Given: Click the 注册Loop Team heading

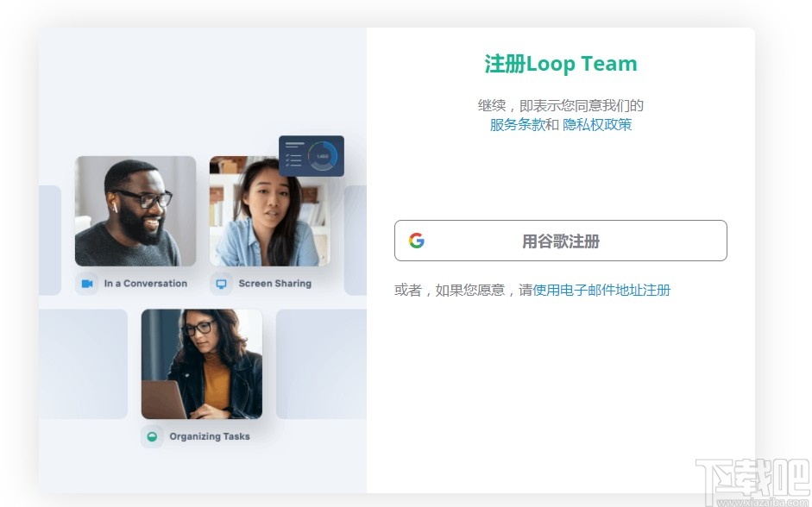Looking at the screenshot, I should (560, 63).
